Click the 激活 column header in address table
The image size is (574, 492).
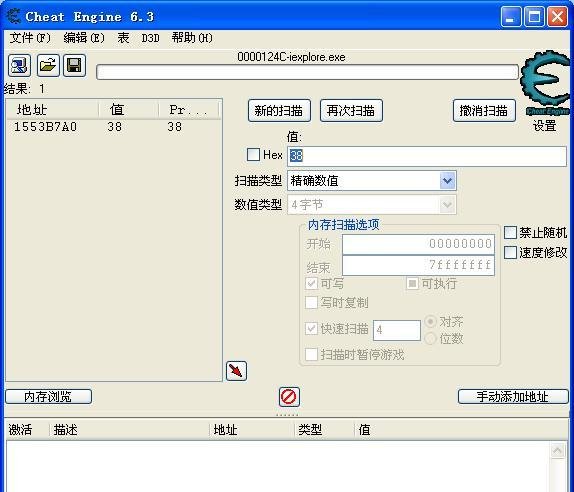point(27,430)
